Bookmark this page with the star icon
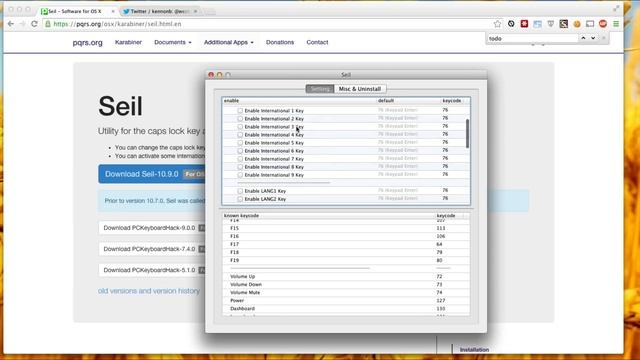Screen dimensions: 640x360 (x=497, y=24)
